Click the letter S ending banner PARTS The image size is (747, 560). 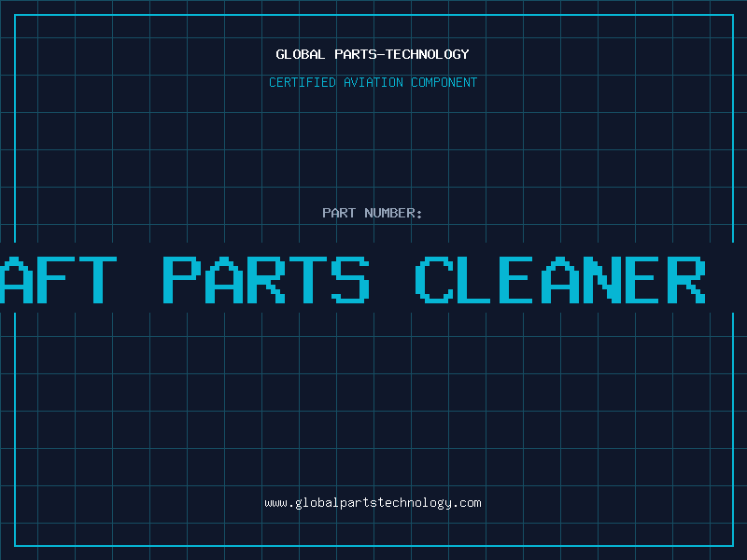pos(350,279)
